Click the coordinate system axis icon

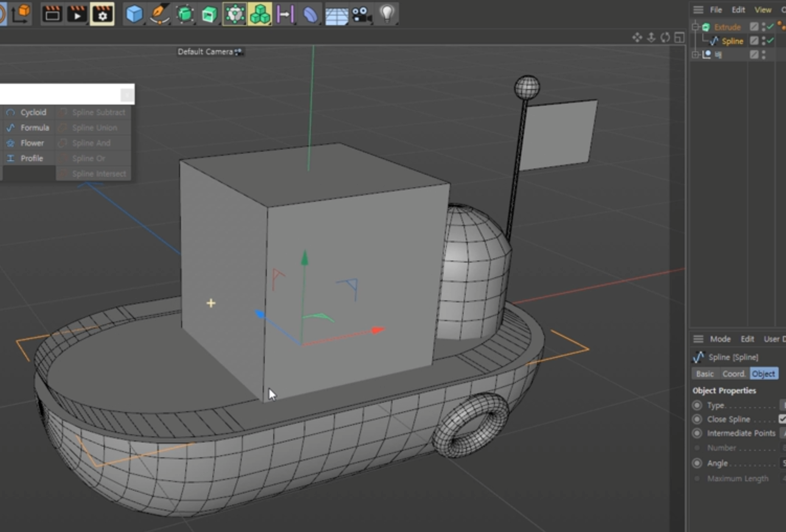point(20,13)
